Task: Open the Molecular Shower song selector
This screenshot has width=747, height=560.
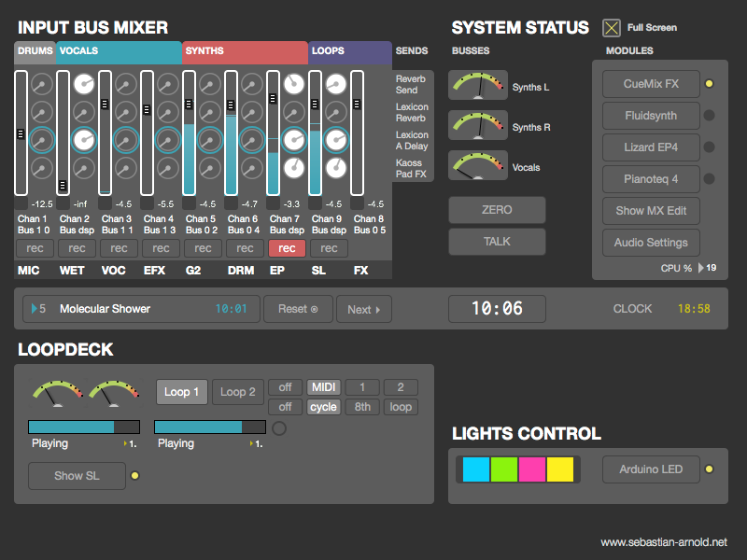Action: 140,309
